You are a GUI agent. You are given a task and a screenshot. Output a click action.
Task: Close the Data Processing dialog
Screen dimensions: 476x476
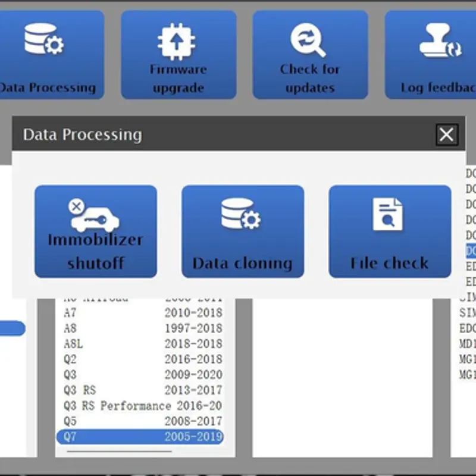point(447,134)
